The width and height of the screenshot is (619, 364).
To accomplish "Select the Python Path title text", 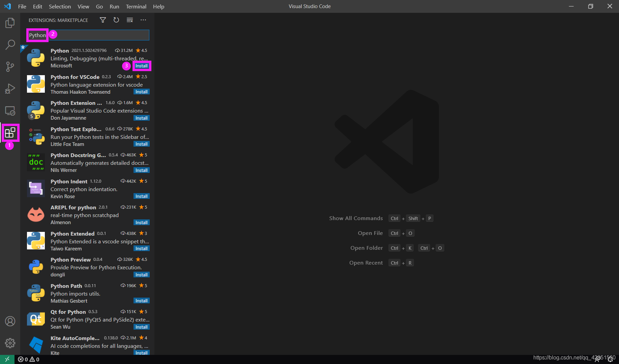I will click(66, 286).
